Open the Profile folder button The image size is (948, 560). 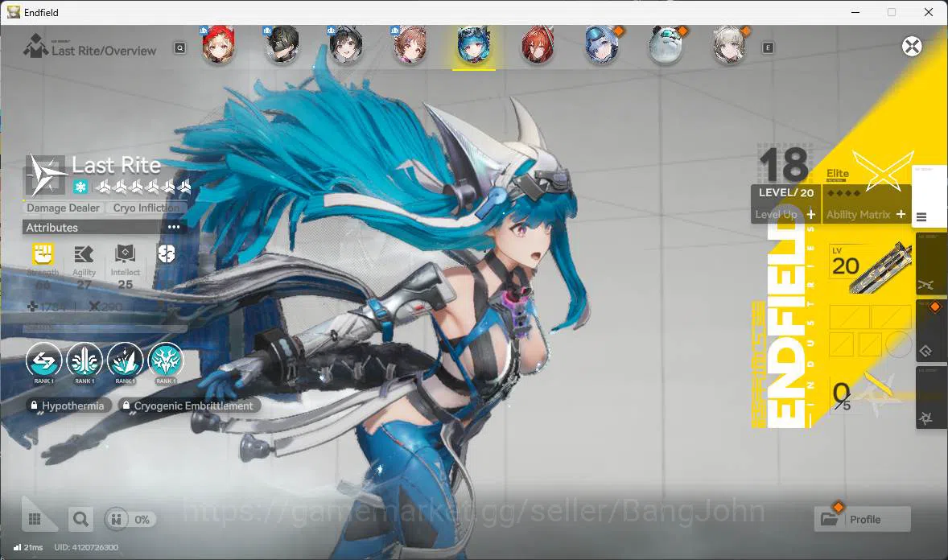point(863,519)
